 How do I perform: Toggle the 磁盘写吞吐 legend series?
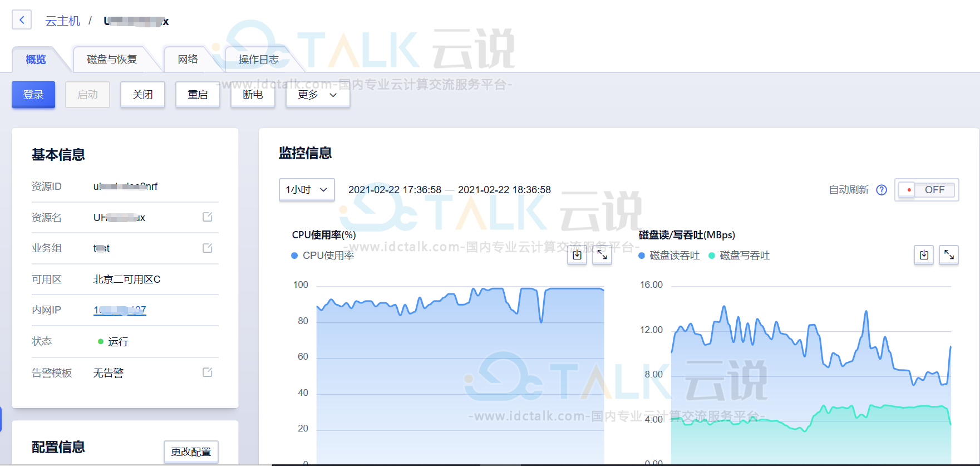tap(739, 256)
